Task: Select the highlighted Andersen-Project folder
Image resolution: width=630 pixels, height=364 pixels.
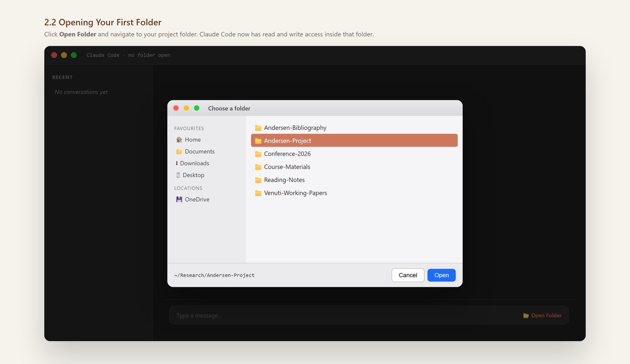Action: (x=354, y=140)
